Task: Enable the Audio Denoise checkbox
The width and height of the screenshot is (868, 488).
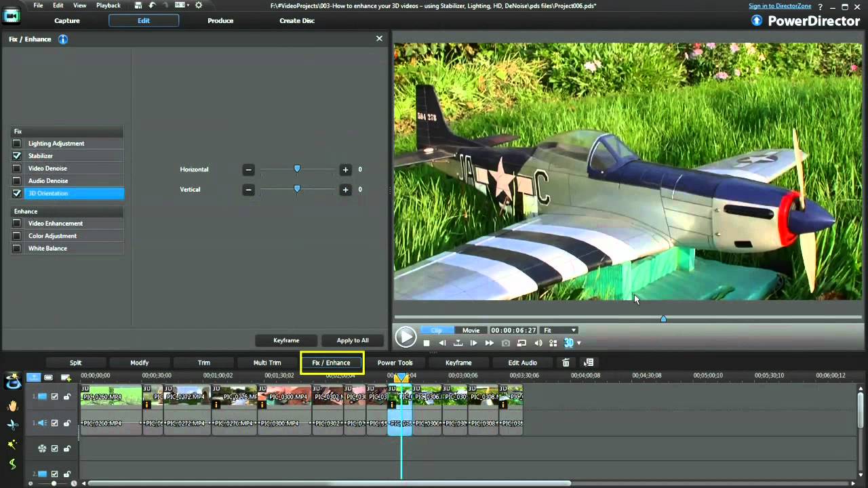Action: click(x=17, y=181)
